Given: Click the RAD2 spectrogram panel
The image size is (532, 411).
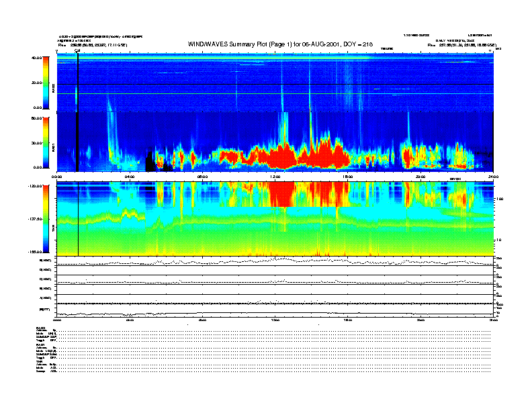Looking at the screenshot, I should tap(275, 83).
